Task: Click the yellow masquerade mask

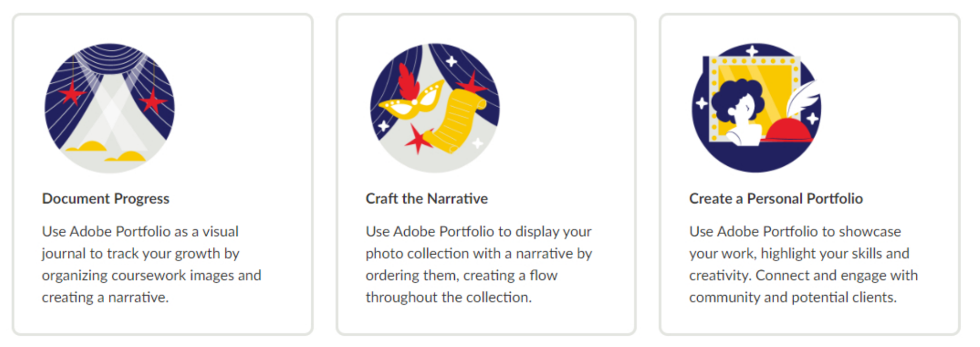Action: (411, 103)
